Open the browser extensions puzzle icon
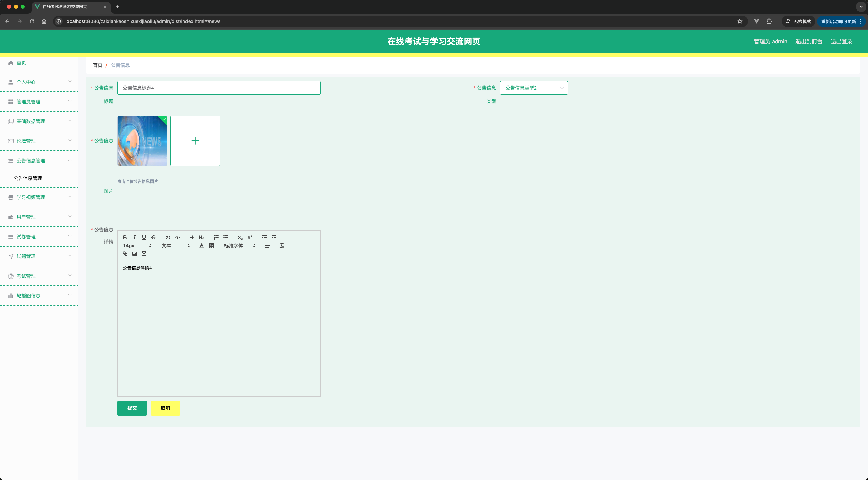868x480 pixels. click(769, 21)
